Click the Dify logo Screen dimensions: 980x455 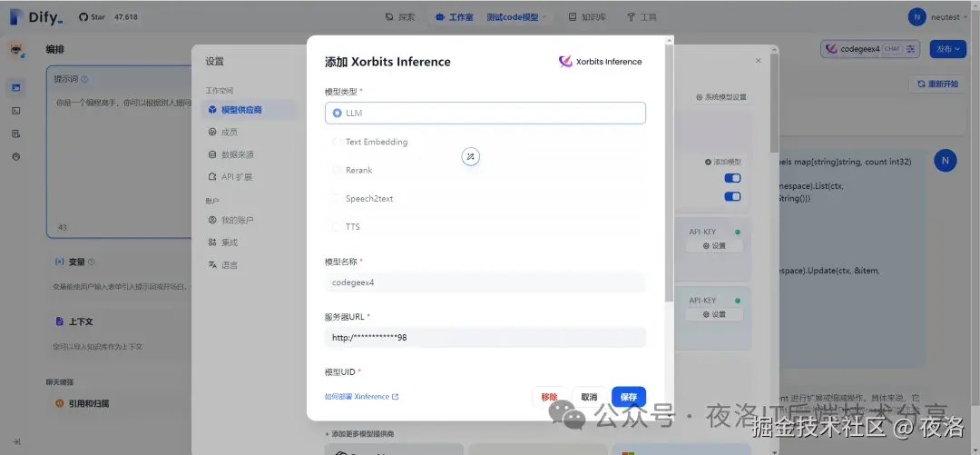[x=36, y=17]
